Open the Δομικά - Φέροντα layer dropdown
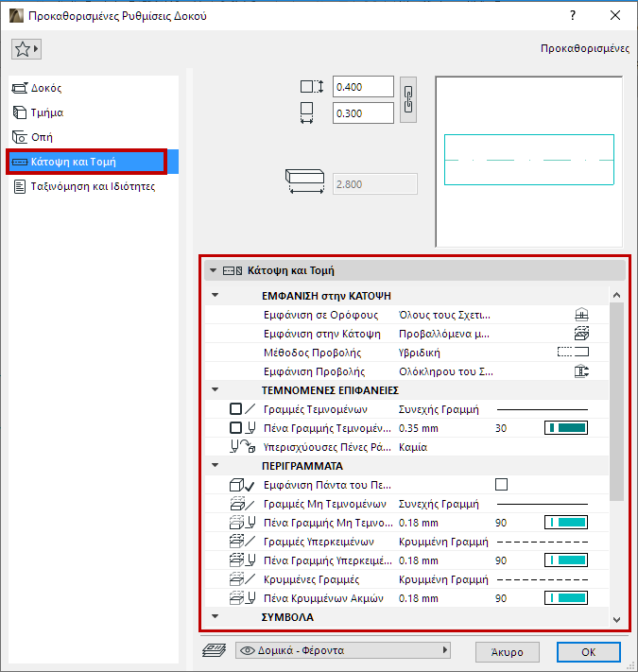This screenshot has height=672, width=638. coord(343,650)
